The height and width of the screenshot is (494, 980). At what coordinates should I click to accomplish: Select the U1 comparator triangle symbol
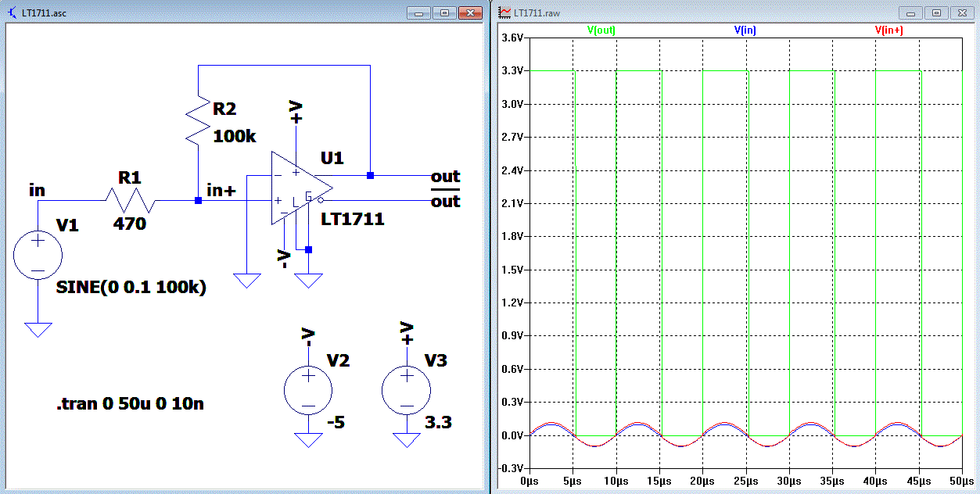coord(301,188)
